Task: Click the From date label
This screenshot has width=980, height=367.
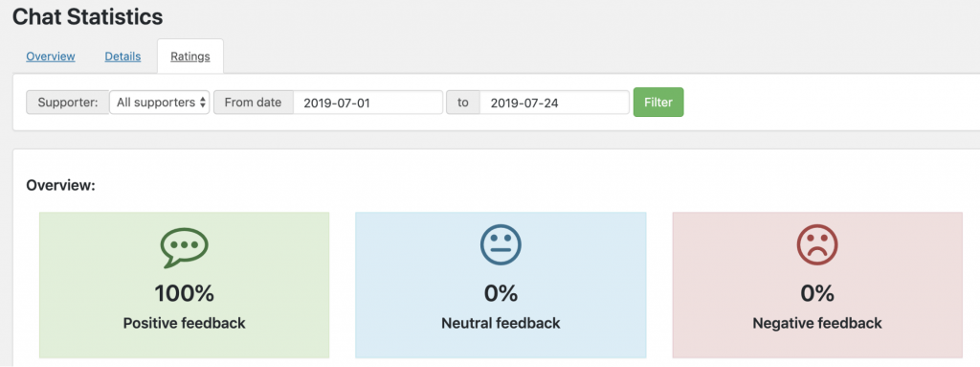Action: 253,103
